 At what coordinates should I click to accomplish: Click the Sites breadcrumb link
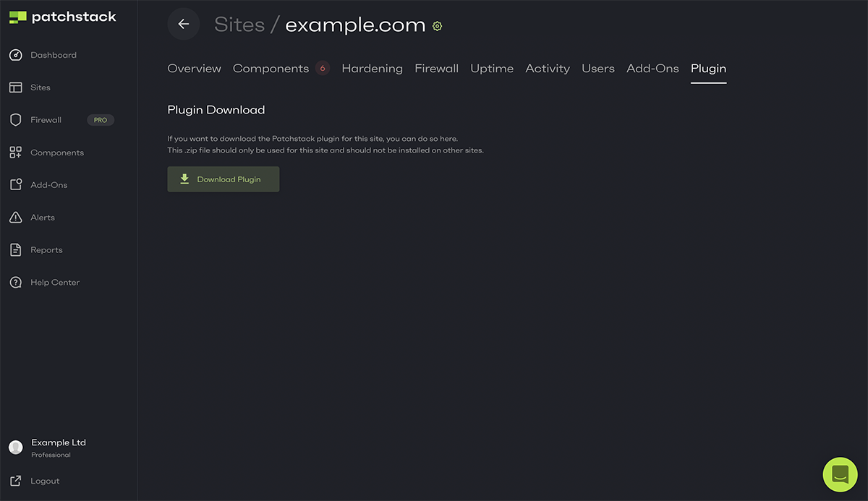pos(239,25)
